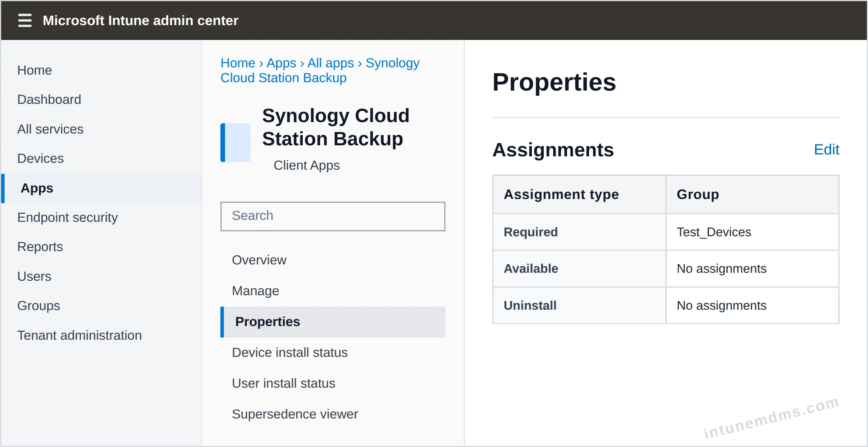Click the Assignments section heading
This screenshot has width=868, height=447.
(x=553, y=150)
